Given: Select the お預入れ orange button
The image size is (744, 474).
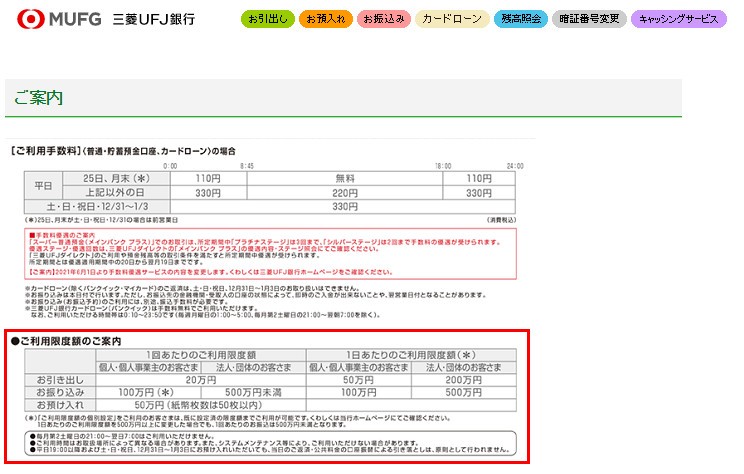Looking at the screenshot, I should pos(326,19).
